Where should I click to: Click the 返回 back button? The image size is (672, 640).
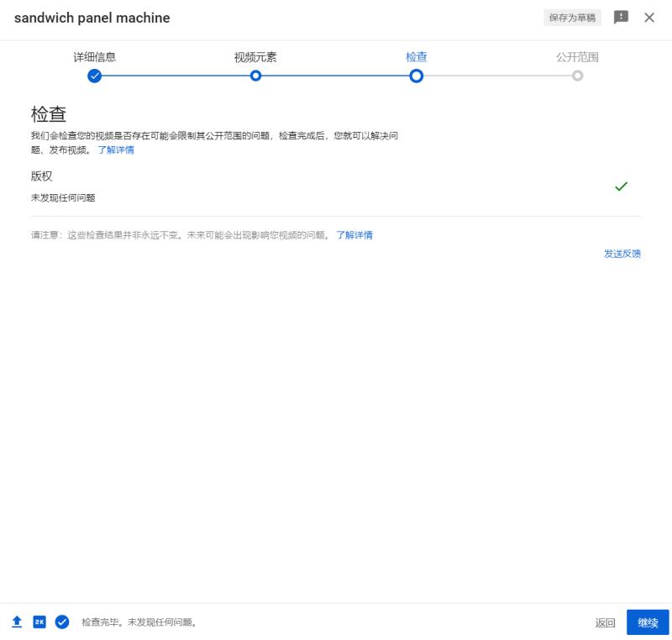[x=605, y=622]
